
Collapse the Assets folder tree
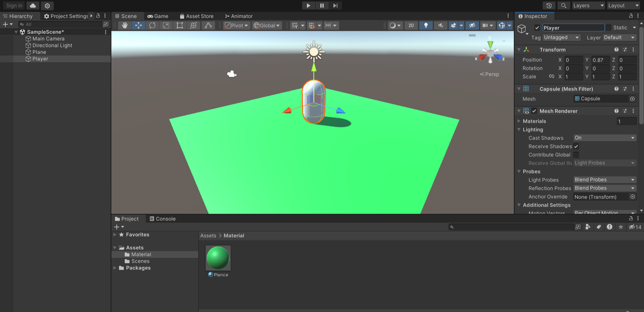[x=115, y=248]
